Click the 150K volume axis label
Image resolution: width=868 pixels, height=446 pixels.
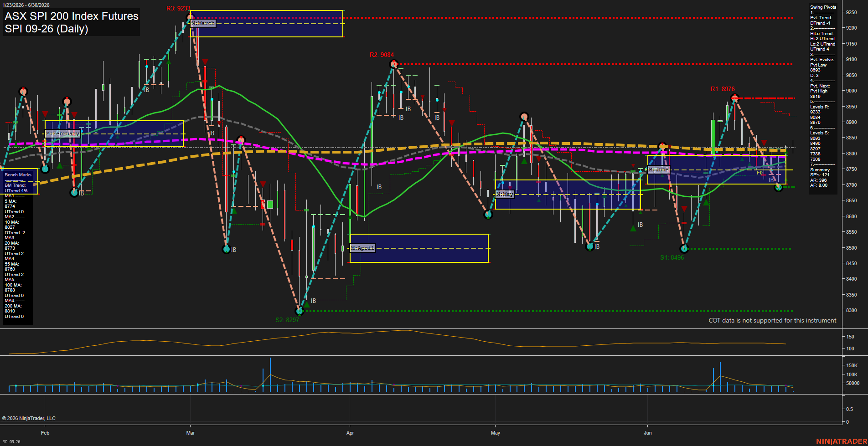[852, 365]
